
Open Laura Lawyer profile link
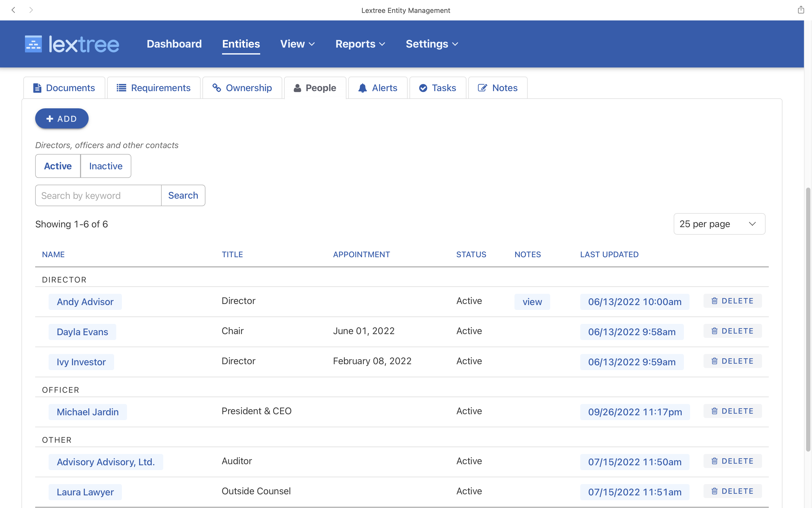85,492
